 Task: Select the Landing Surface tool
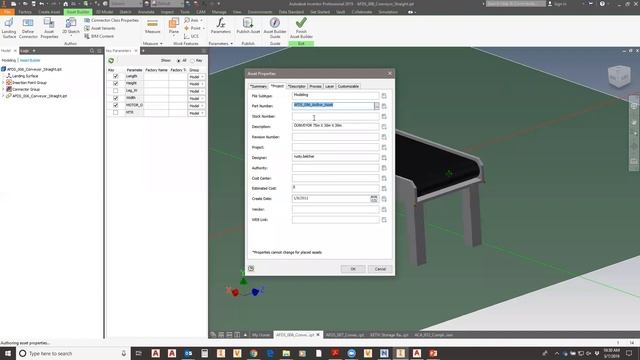(9, 28)
